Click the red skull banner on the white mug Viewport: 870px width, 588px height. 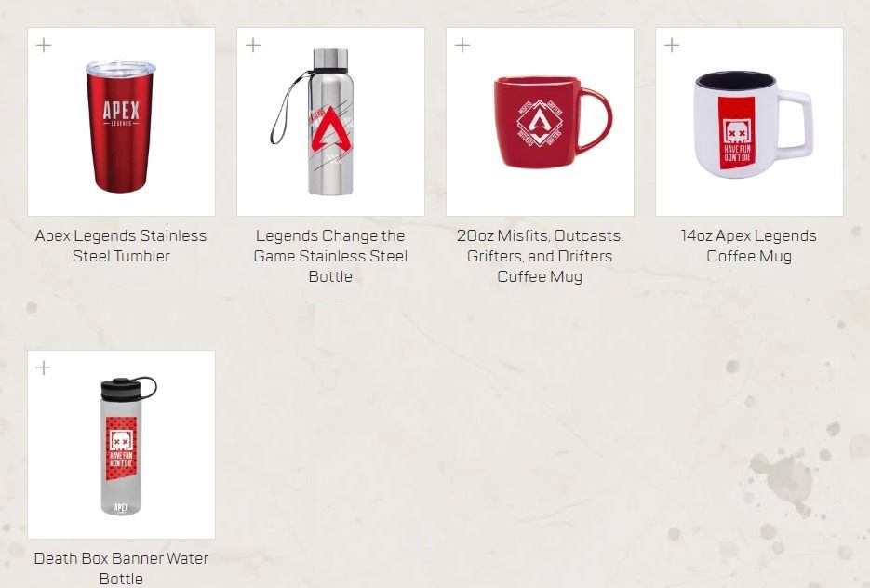(737, 132)
